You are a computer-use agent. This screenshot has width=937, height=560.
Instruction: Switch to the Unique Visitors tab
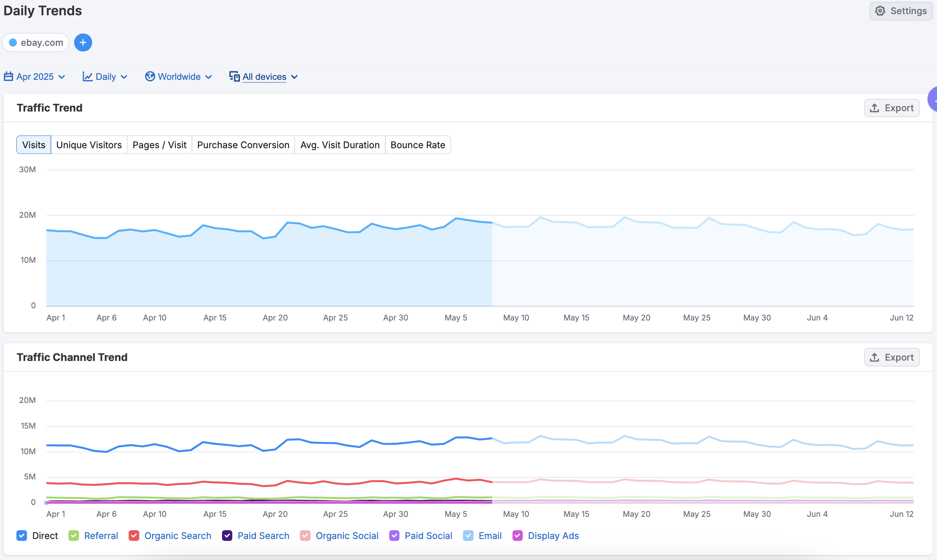tap(89, 145)
